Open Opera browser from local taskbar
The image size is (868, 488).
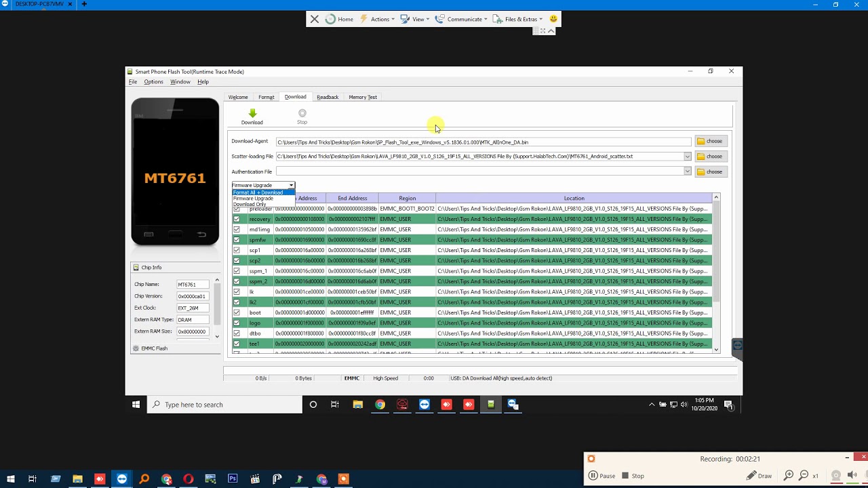click(x=189, y=479)
